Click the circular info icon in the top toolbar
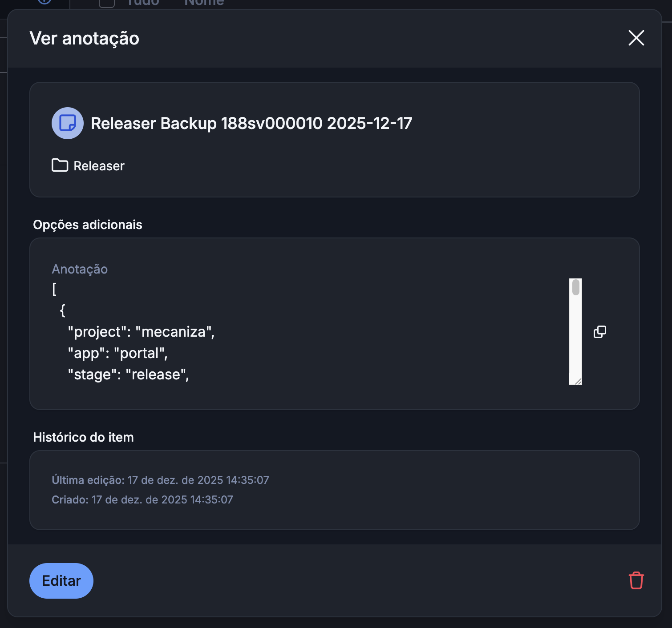The width and height of the screenshot is (672, 628). coord(43,2)
